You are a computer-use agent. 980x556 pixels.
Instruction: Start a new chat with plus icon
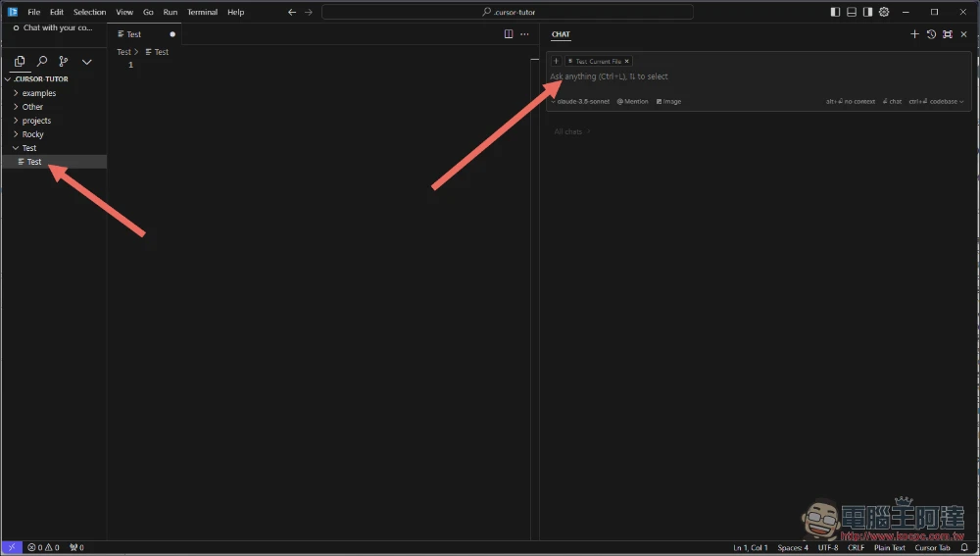pyautogui.click(x=914, y=34)
